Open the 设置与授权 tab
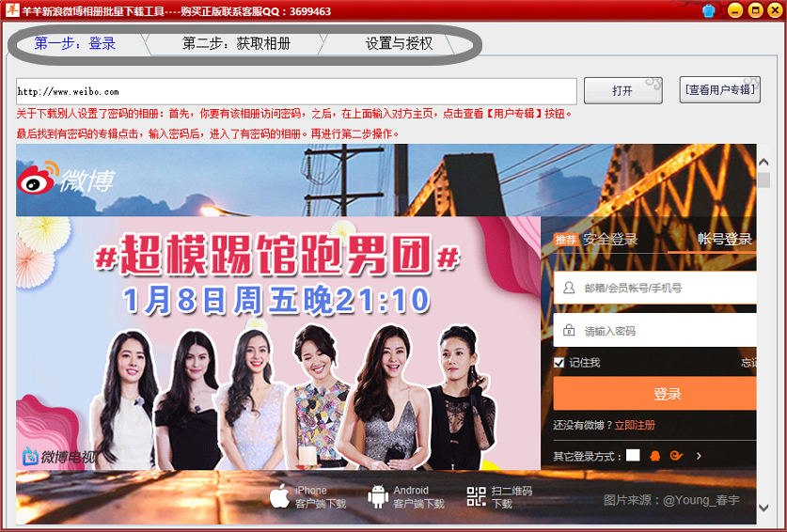This screenshot has height=532, width=787. [x=399, y=43]
